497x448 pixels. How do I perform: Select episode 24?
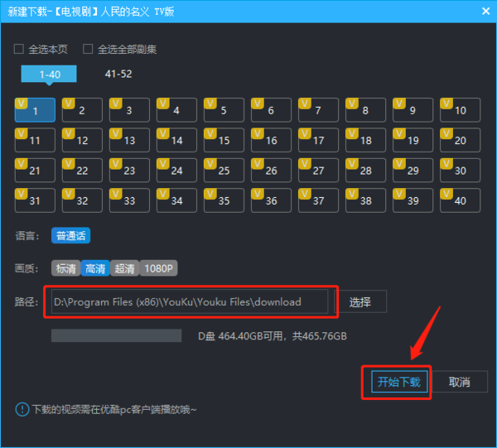[x=176, y=170]
